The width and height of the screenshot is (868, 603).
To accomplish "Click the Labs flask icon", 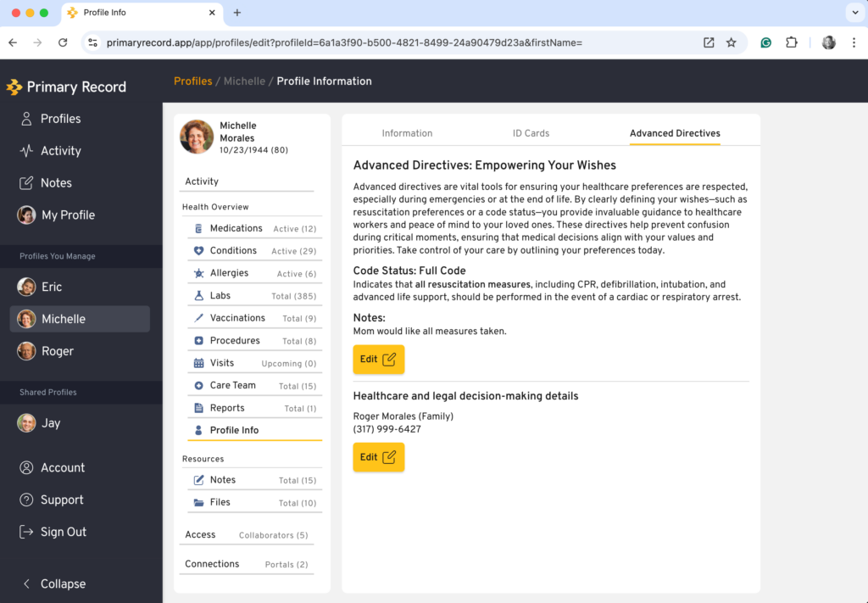I will (198, 296).
